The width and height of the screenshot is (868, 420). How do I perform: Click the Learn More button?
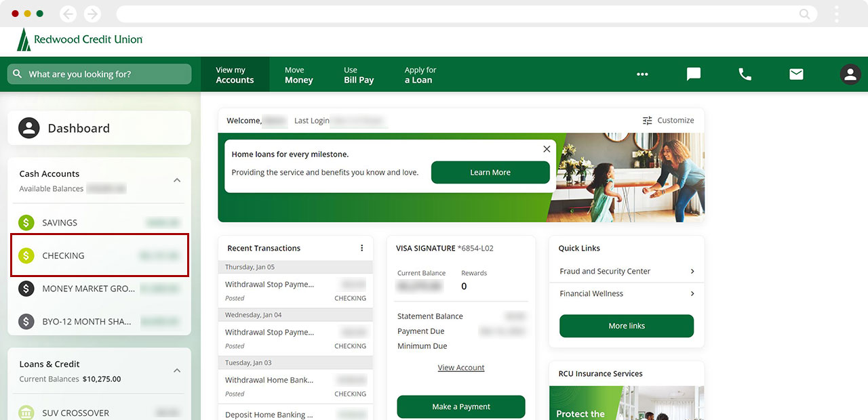(490, 172)
